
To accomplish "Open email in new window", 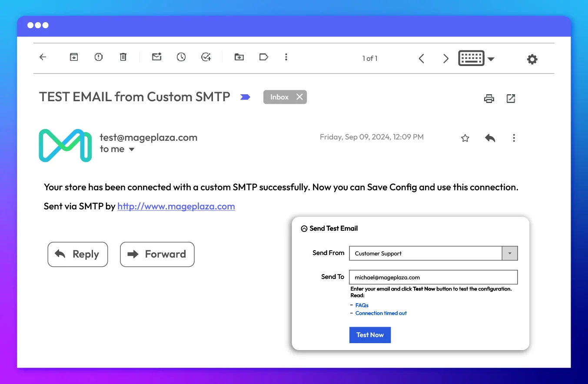I will point(511,99).
